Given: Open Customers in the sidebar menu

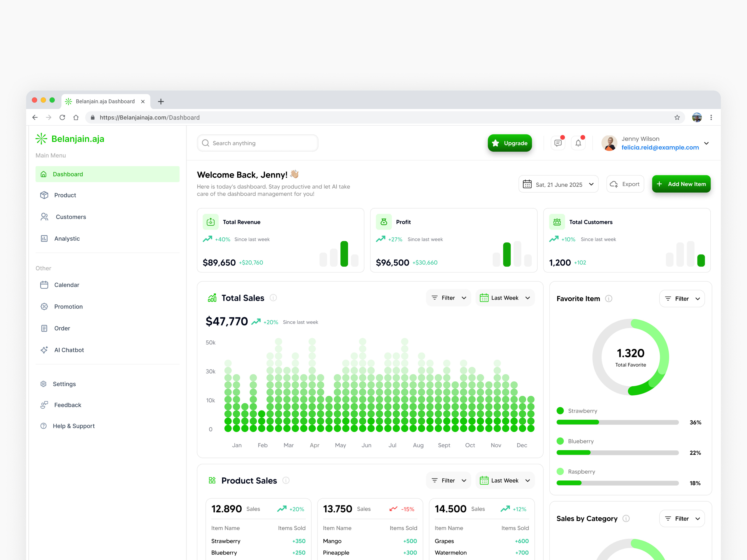Looking at the screenshot, I should click(x=70, y=217).
